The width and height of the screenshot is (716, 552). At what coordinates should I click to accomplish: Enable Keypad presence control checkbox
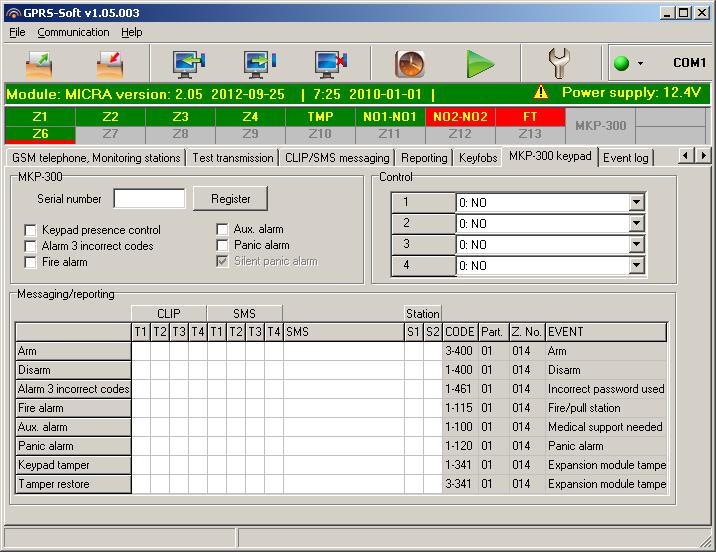pyautogui.click(x=30, y=230)
